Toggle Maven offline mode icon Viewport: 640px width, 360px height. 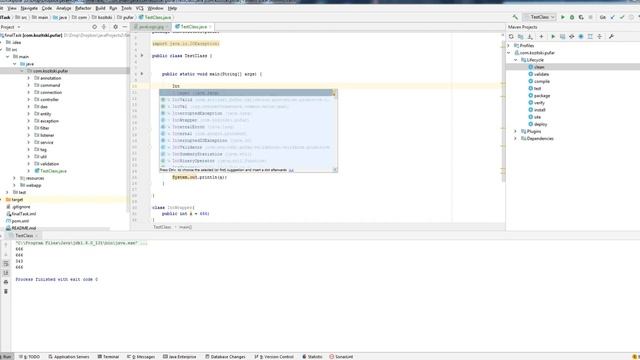point(572,37)
